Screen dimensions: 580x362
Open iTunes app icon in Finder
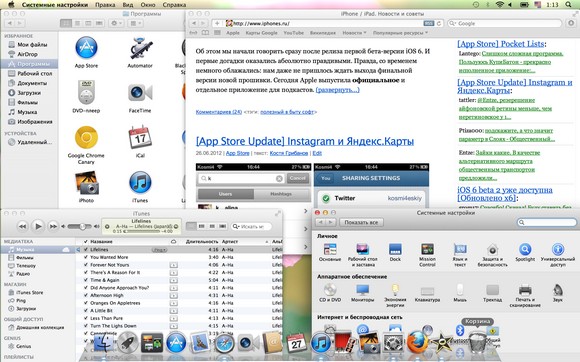click(x=140, y=182)
